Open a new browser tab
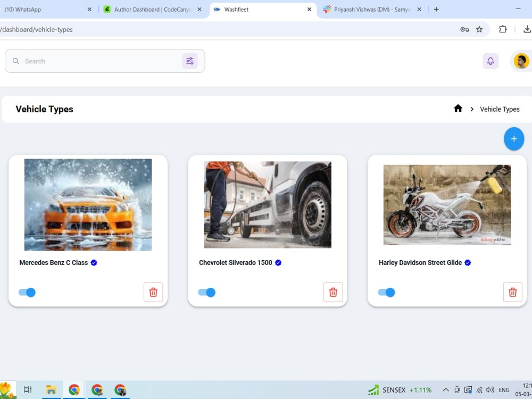 pos(436,10)
